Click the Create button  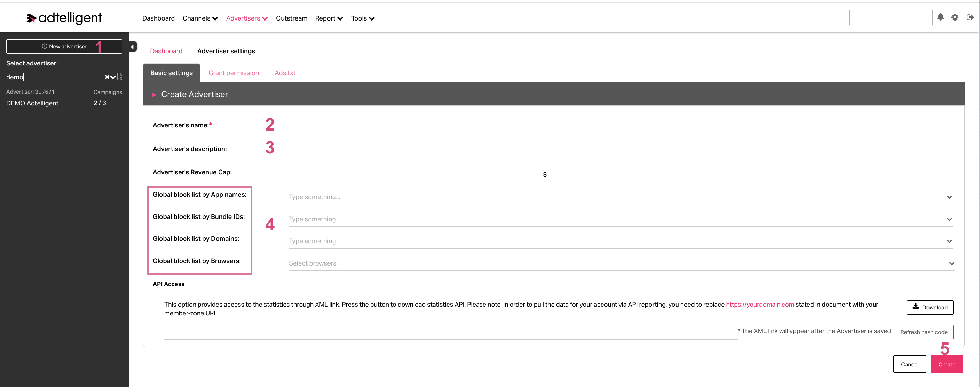point(946,364)
